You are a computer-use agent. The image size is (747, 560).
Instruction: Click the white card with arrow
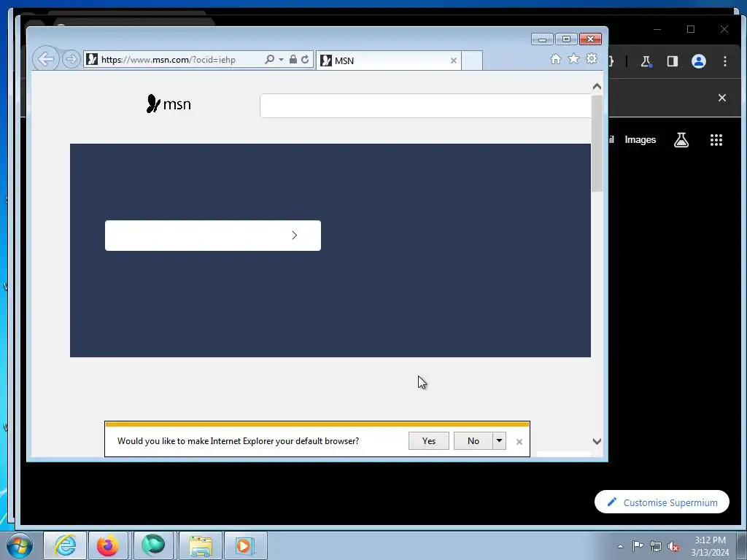213,236
